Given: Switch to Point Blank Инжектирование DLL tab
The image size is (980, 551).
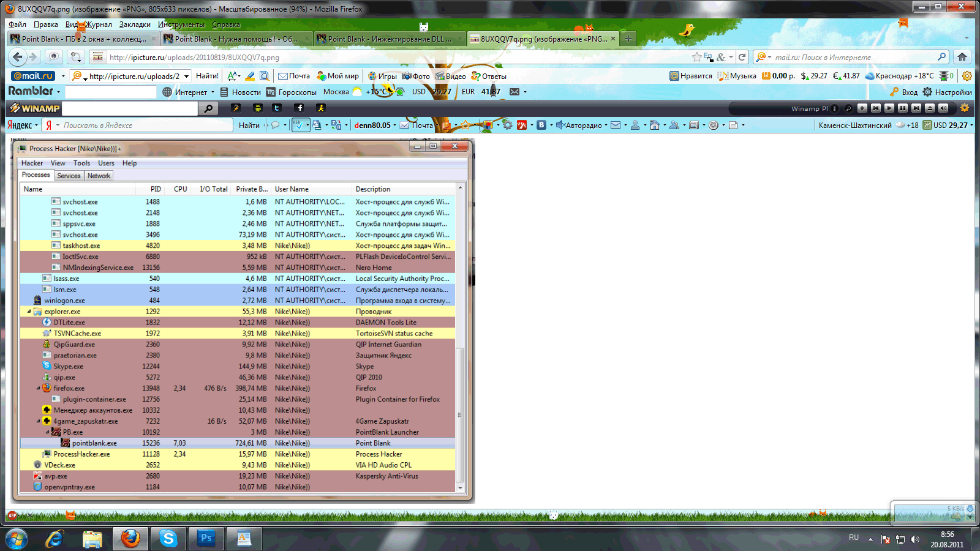Looking at the screenshot, I should click(x=390, y=39).
